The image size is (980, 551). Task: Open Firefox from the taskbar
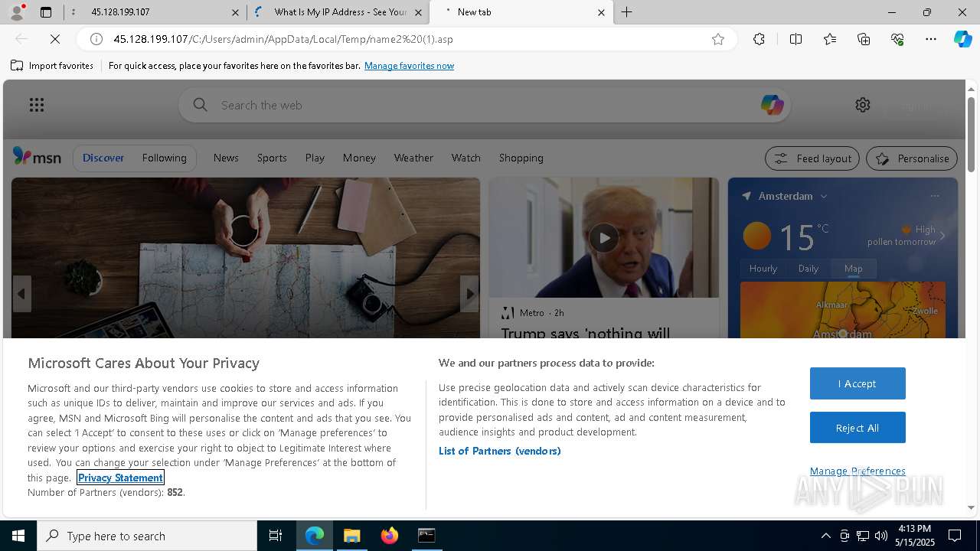(390, 536)
